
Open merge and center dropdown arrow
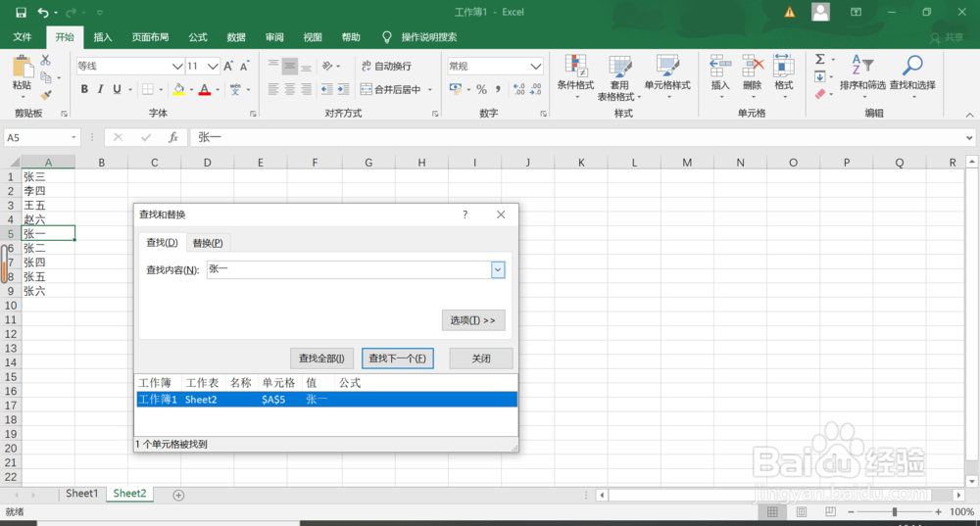click(430, 89)
